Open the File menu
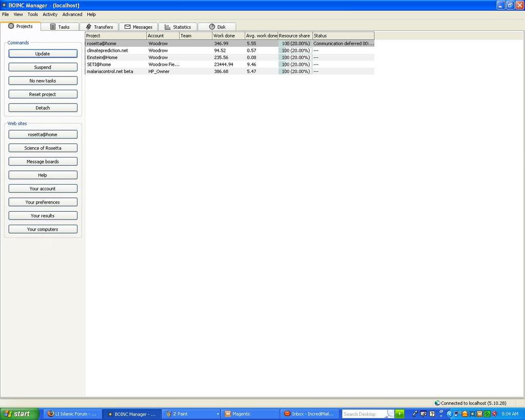The height and width of the screenshot is (420, 525). point(5,14)
